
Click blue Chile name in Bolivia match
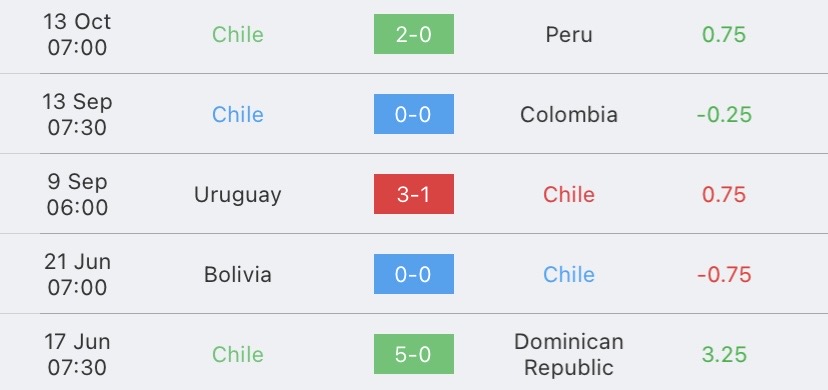569,274
